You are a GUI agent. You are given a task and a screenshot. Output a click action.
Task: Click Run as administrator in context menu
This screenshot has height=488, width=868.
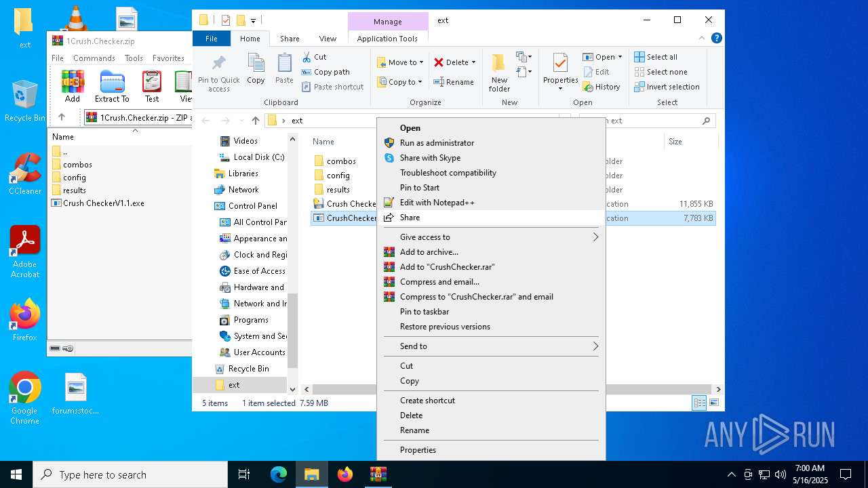(x=491, y=143)
